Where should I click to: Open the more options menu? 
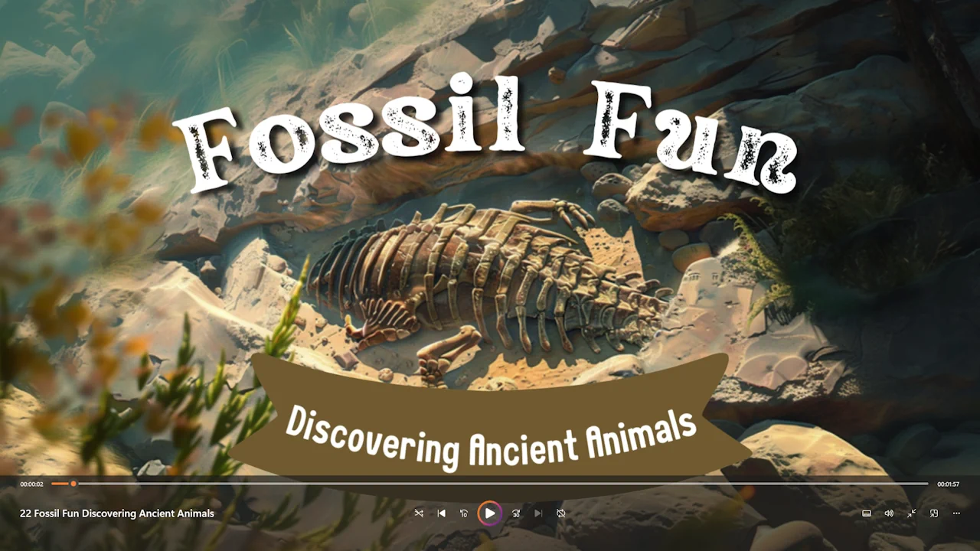[956, 514]
